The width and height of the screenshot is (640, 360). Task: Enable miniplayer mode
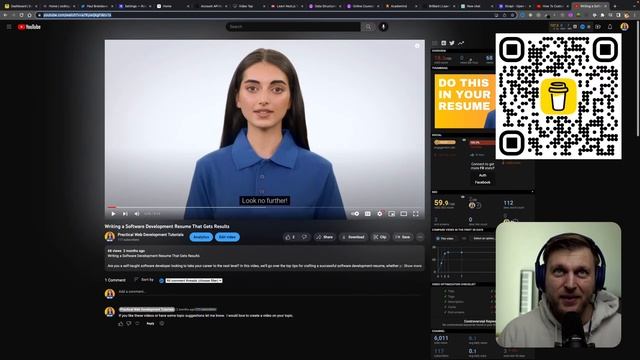(x=391, y=213)
